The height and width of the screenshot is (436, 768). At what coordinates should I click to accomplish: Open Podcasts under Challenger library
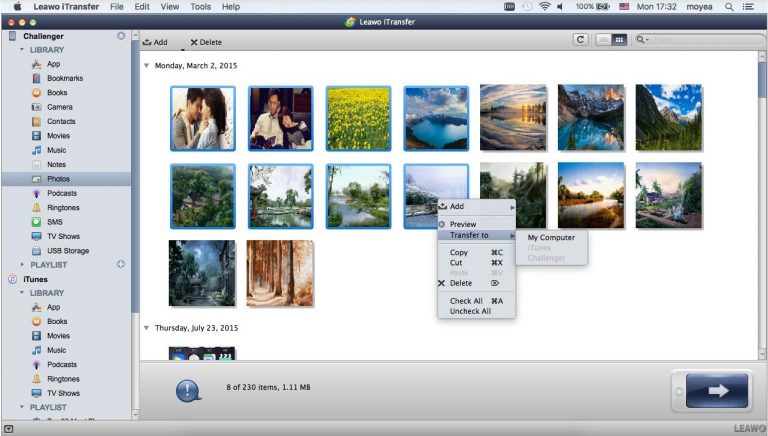click(62, 193)
